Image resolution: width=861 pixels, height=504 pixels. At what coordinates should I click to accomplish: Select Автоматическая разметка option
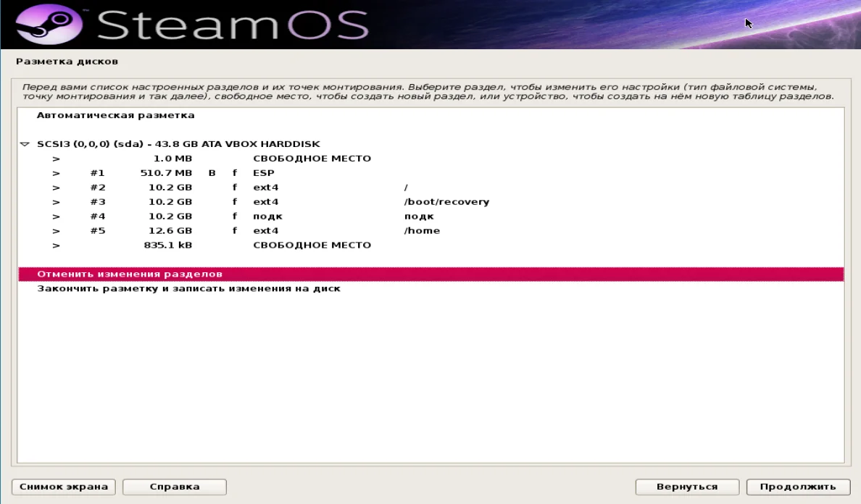pyautogui.click(x=431, y=115)
